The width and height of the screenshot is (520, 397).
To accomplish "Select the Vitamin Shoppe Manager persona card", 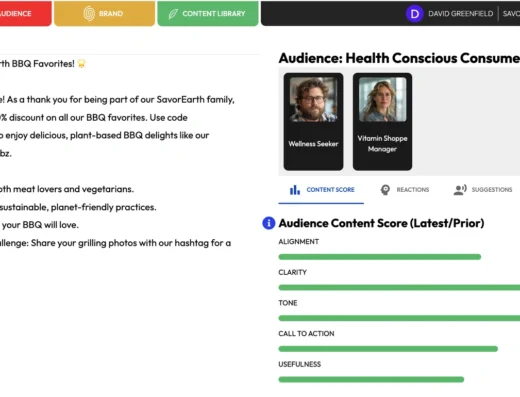I will coord(382,122).
